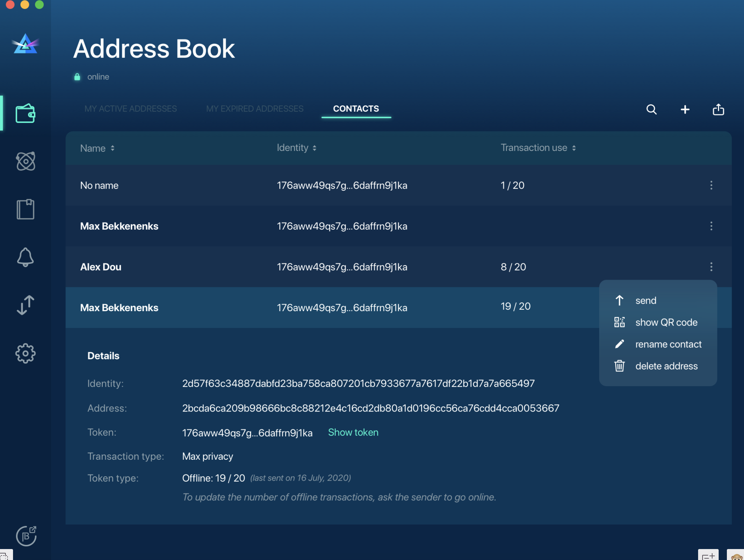This screenshot has height=560, width=744.
Task: Export addresses using the share icon
Action: coord(718,110)
